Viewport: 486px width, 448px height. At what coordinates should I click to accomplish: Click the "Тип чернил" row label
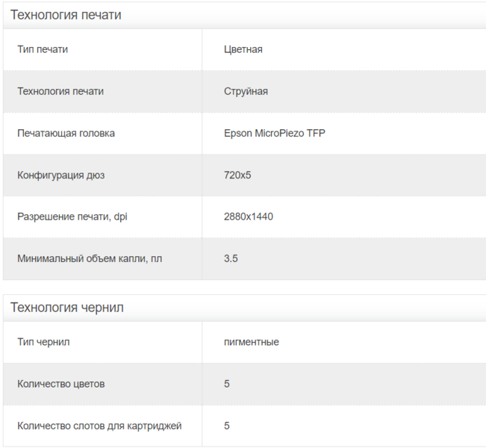click(x=43, y=342)
